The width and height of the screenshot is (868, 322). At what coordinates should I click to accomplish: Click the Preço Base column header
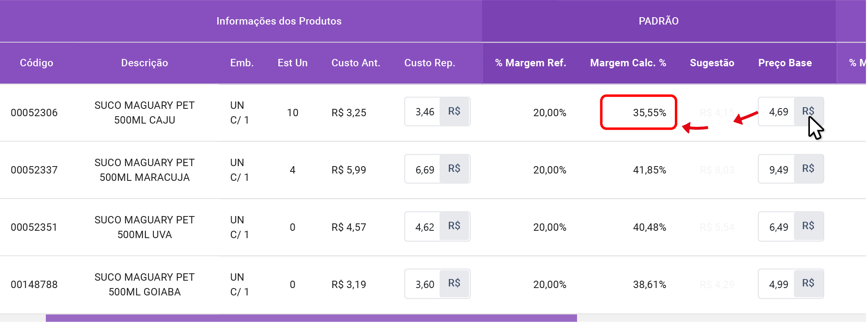pos(785,63)
